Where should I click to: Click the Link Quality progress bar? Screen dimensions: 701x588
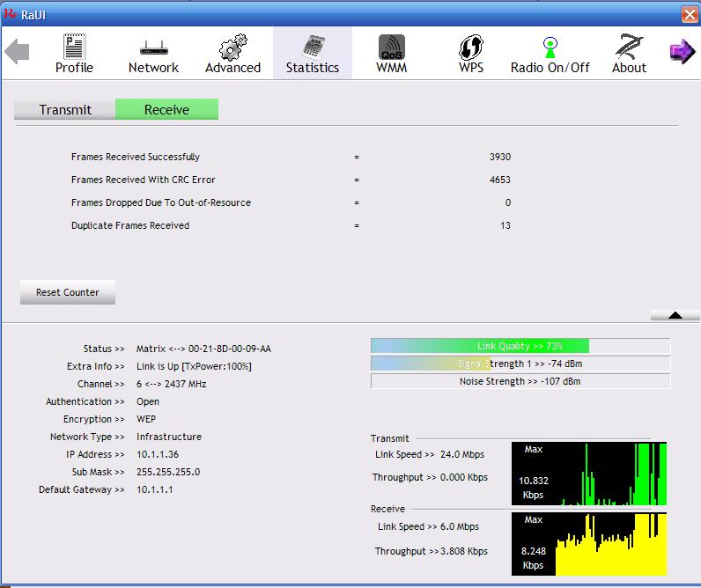(520, 346)
